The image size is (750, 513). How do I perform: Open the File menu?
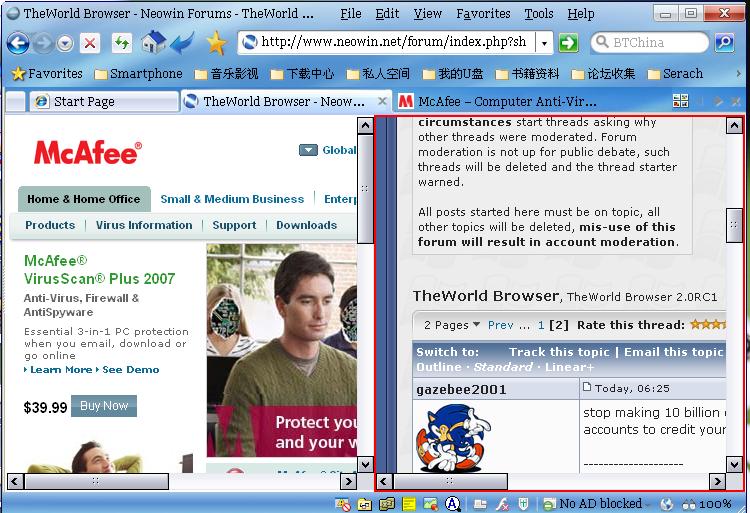(351, 14)
